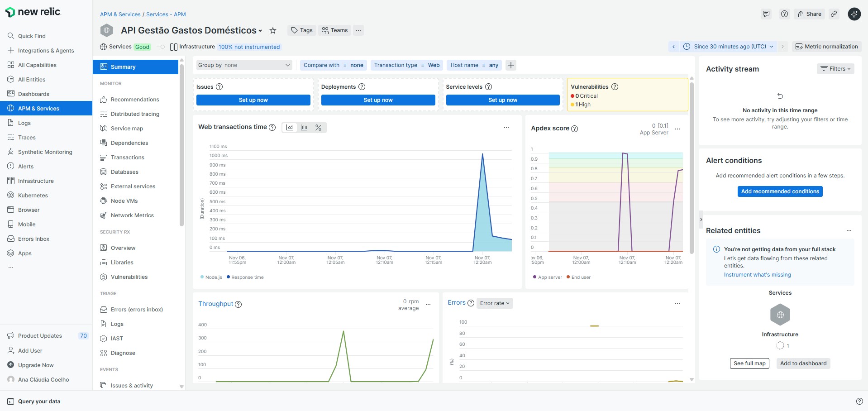
Task: Toggle Response time legend series
Action: coord(245,277)
